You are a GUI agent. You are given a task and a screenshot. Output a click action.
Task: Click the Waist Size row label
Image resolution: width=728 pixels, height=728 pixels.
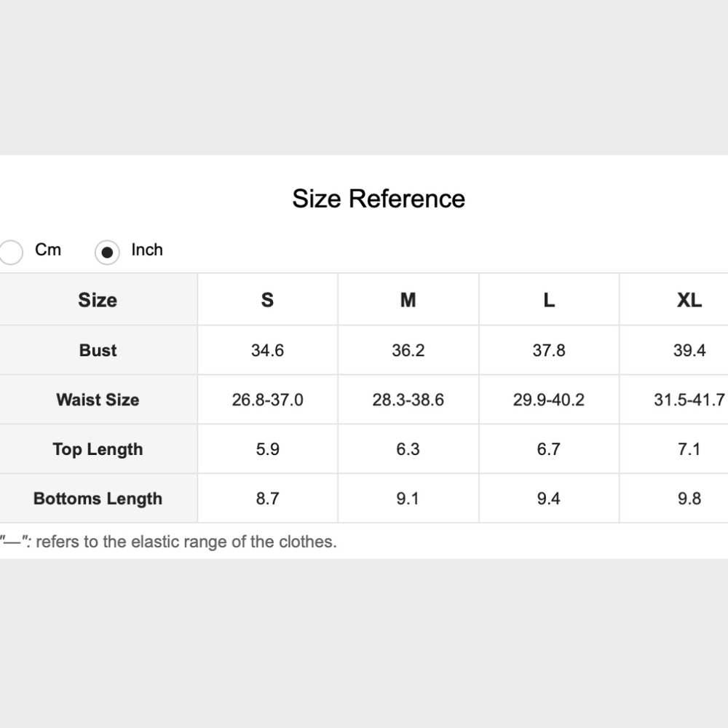click(x=98, y=400)
